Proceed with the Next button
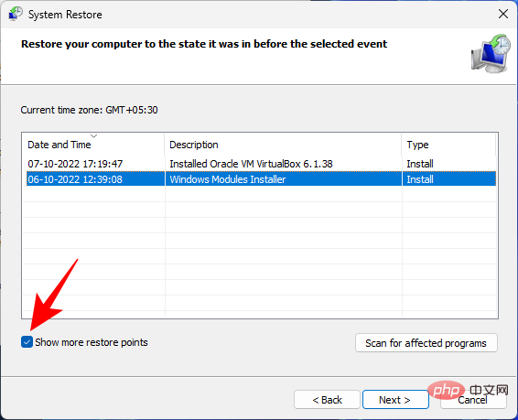518x420 pixels. point(395,400)
